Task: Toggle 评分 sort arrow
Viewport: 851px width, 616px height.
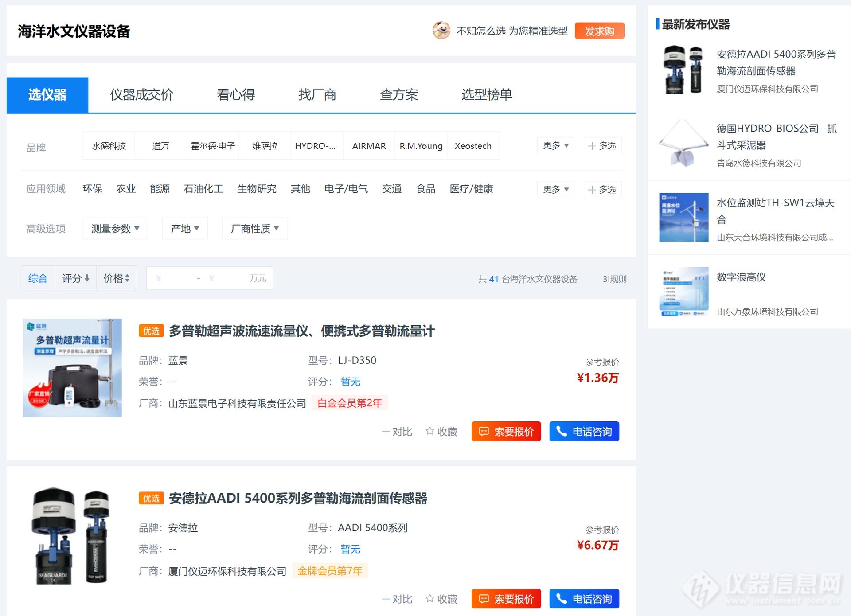Action: tap(87, 278)
